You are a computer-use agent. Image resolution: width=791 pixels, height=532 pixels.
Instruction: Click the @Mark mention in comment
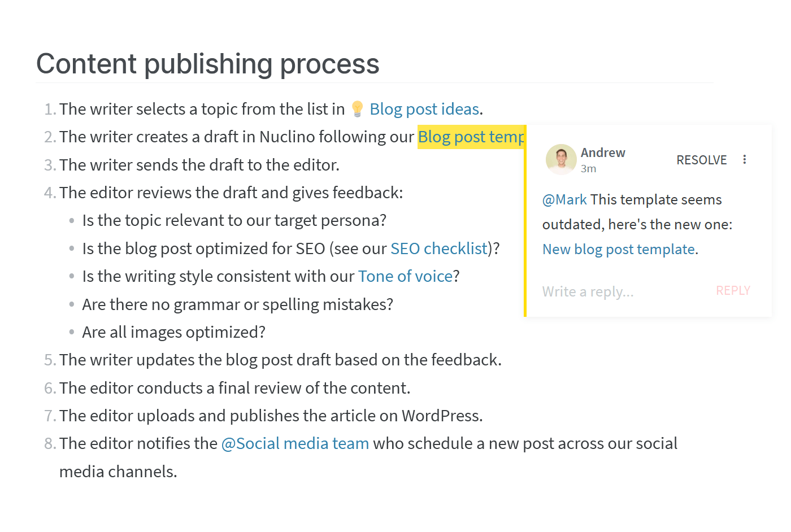[x=564, y=199]
